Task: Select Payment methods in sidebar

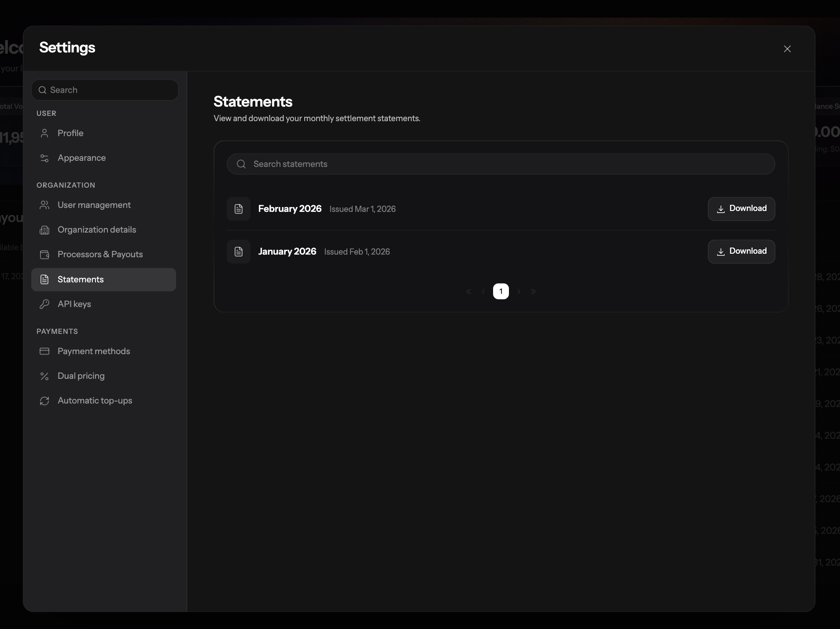Action: click(x=103, y=351)
